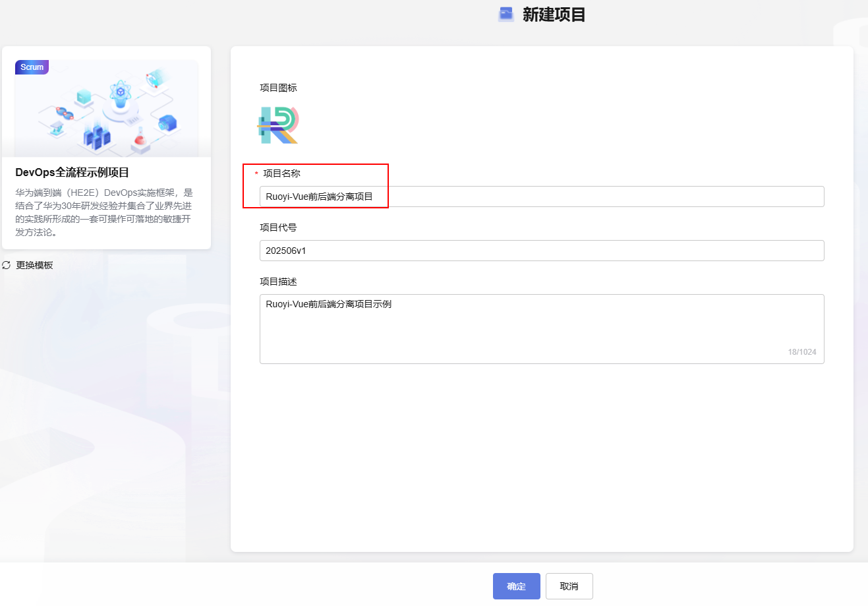Click the DevOps全流程示例项目 title
The image size is (868, 606).
pos(72,172)
